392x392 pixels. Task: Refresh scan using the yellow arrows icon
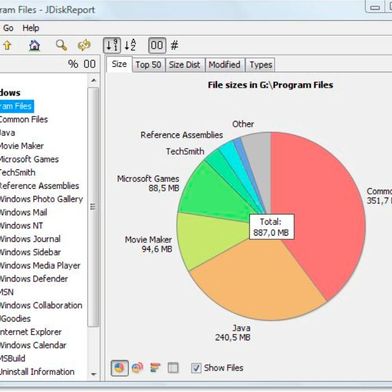pyautogui.click(x=84, y=45)
